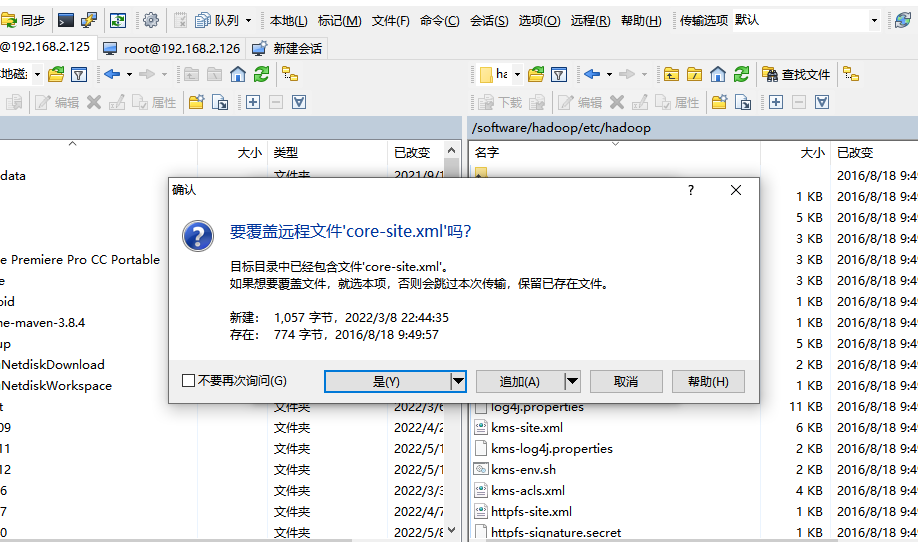Click the 查找文件 find files button
The height and width of the screenshot is (542, 918).
[x=796, y=74]
